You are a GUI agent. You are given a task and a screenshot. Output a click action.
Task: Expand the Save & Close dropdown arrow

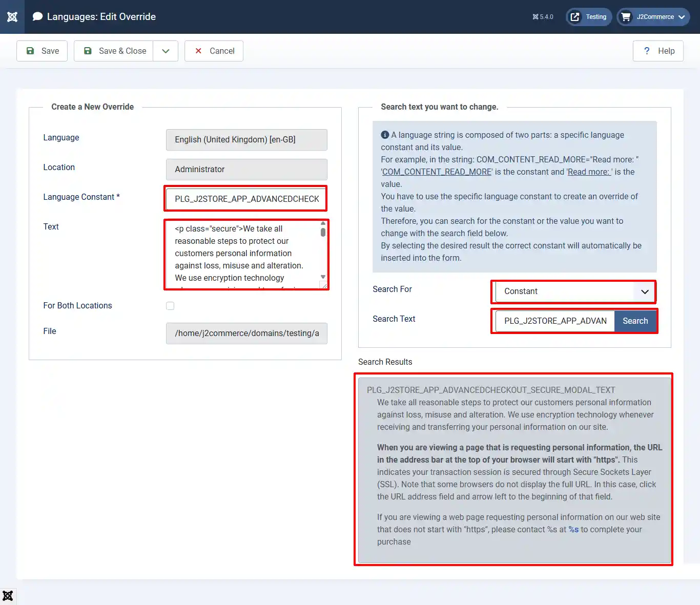click(x=166, y=51)
